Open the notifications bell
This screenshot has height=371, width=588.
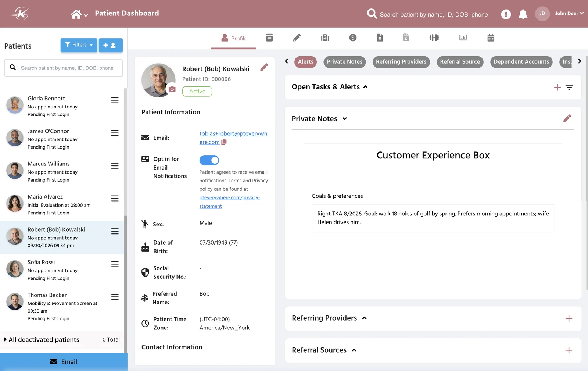[x=523, y=14]
